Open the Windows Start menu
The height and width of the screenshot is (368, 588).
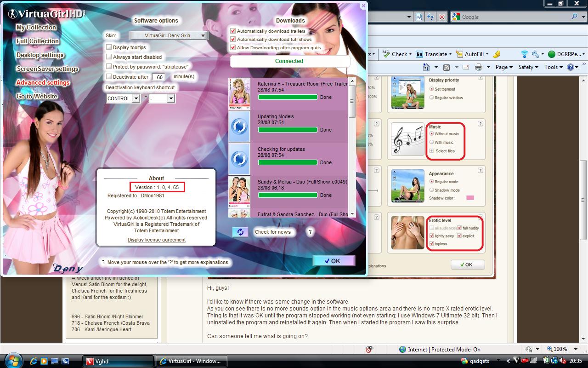12,360
